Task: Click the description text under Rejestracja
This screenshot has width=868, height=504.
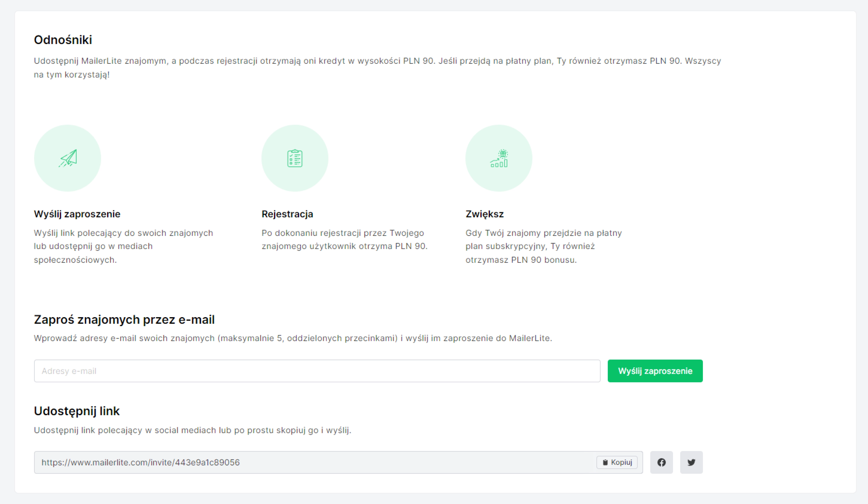Action: 345,240
